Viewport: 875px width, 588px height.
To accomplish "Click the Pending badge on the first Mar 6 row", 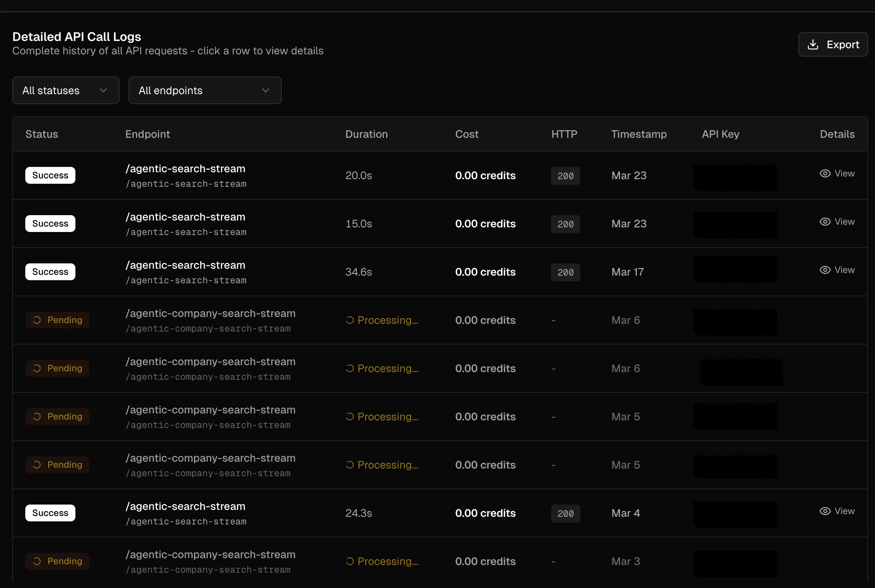I will [57, 320].
